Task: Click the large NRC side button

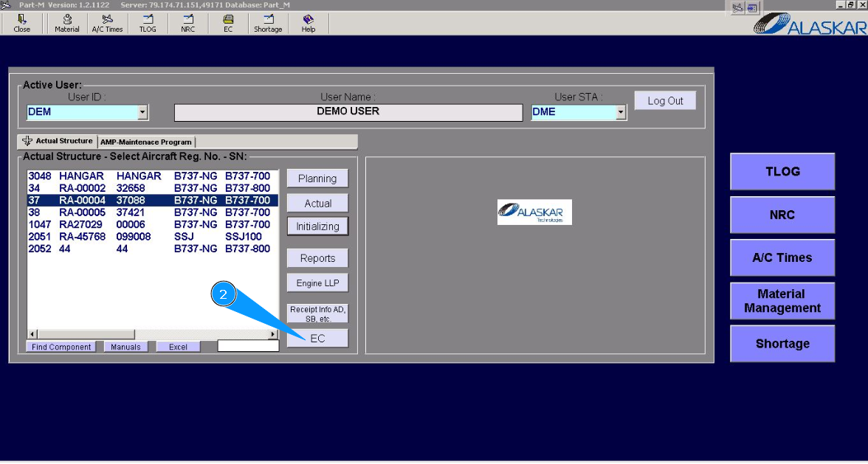Action: click(x=782, y=215)
